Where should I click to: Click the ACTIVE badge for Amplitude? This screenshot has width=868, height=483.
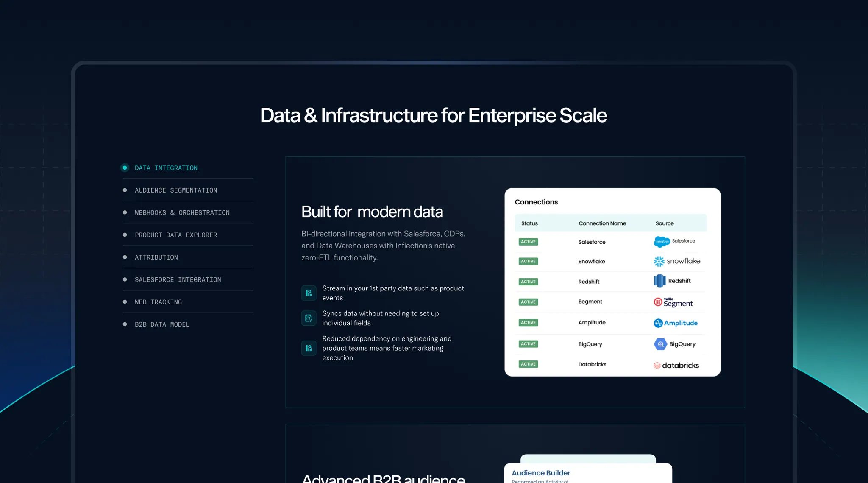pyautogui.click(x=528, y=323)
